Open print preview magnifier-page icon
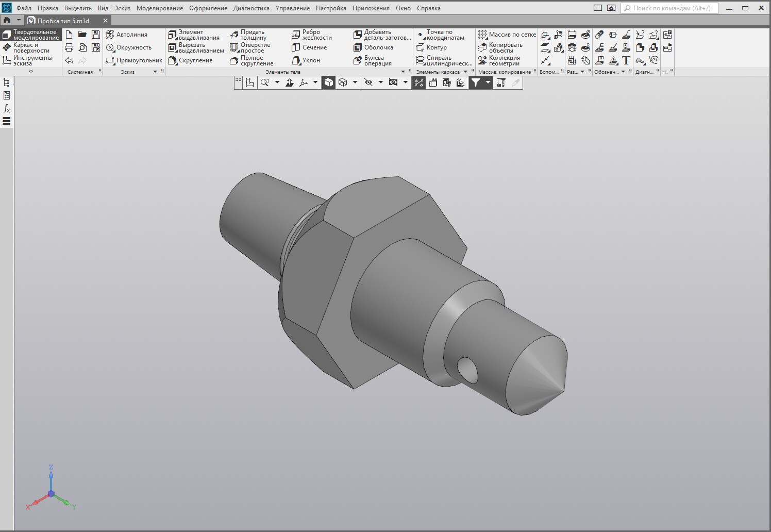This screenshot has width=771, height=532. 82,47
